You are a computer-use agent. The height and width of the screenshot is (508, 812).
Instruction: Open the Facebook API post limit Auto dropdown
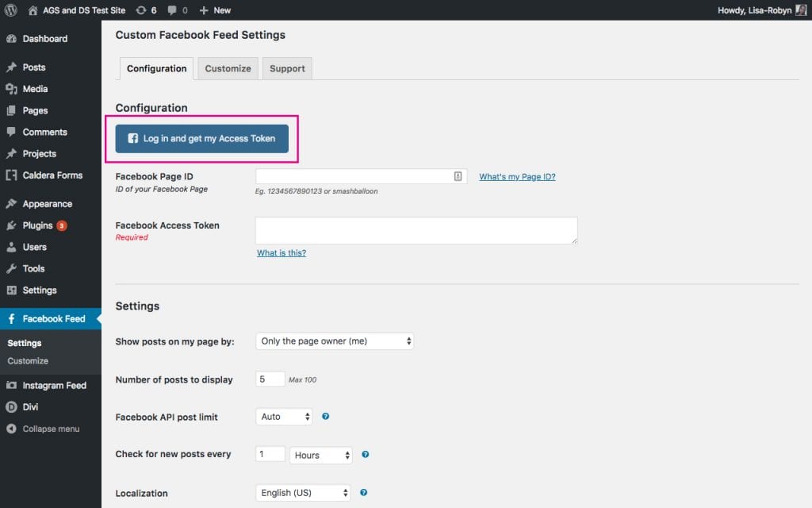(x=284, y=417)
